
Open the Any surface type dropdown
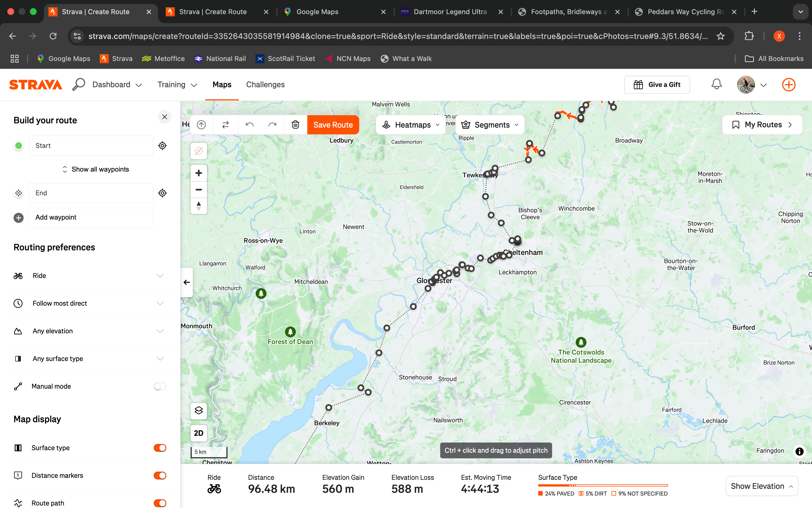tap(90, 358)
